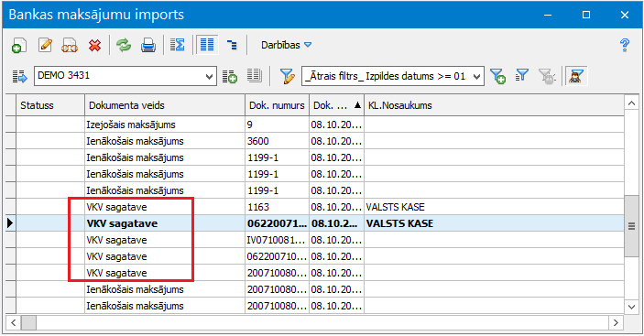644x336 pixels.
Task: Sort by Dok. numurs column header
Action: pyautogui.click(x=277, y=105)
